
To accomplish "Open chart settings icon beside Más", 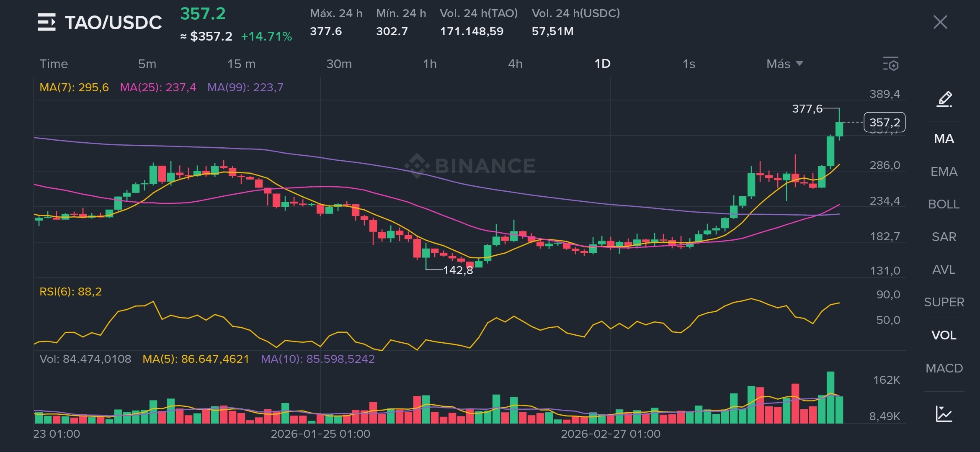I will pyautogui.click(x=891, y=64).
